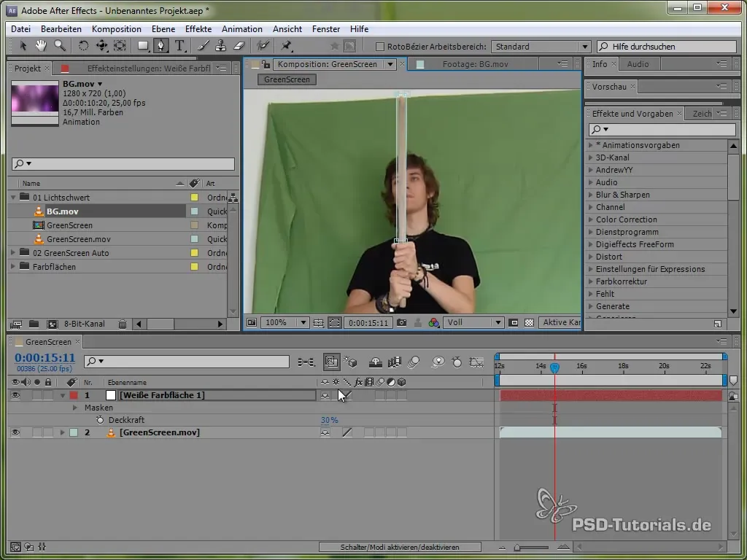Screen dimensions: 747x560
Task: Select the Hand tool
Action: click(41, 46)
